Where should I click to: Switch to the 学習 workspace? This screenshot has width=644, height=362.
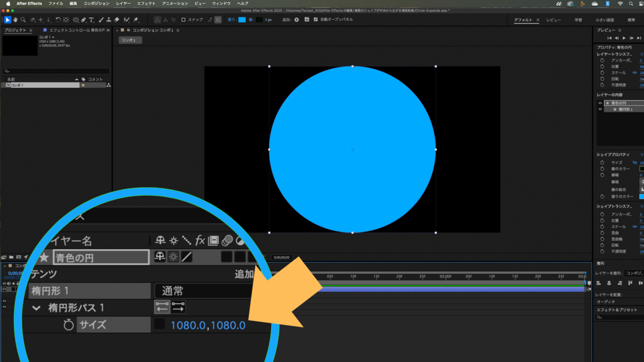click(x=578, y=20)
